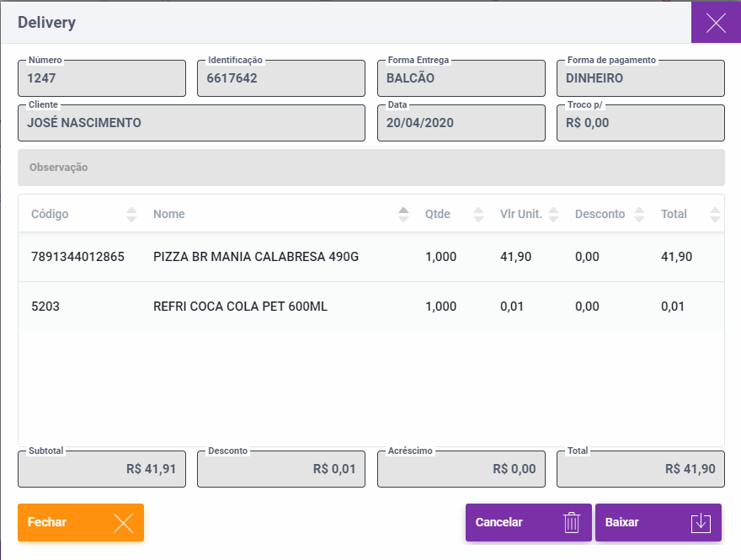Click the X icon on Fechar button
Viewport: 741px width, 560px height.
point(123,522)
